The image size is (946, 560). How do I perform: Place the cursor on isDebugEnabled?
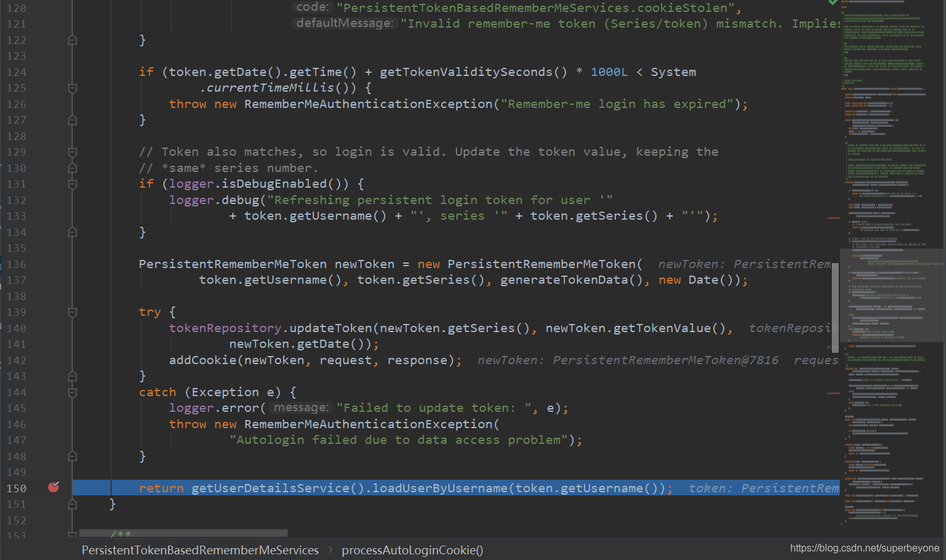pos(277,184)
